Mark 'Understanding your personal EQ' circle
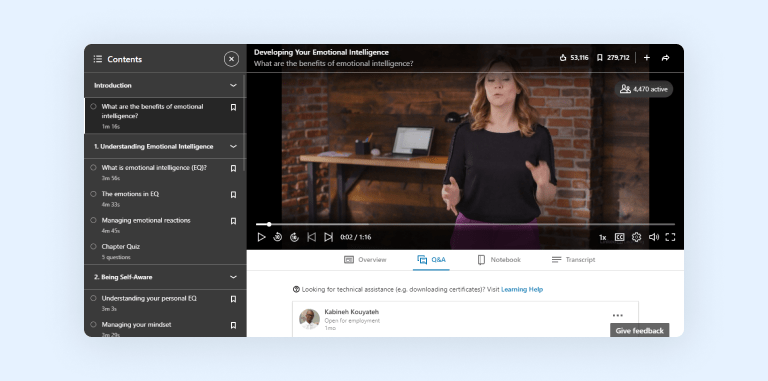Screen dimensions: 768x381 [x=94, y=298]
